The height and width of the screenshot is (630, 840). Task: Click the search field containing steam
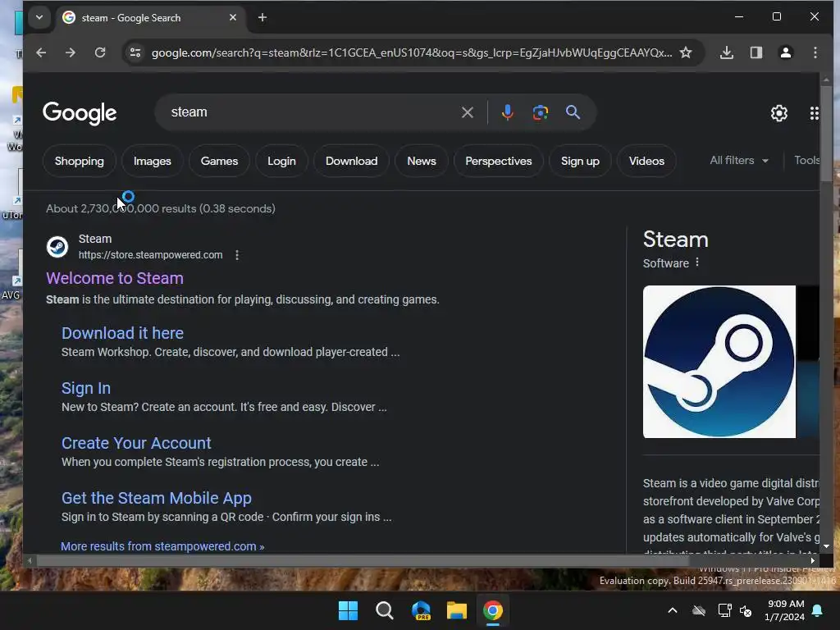311,112
